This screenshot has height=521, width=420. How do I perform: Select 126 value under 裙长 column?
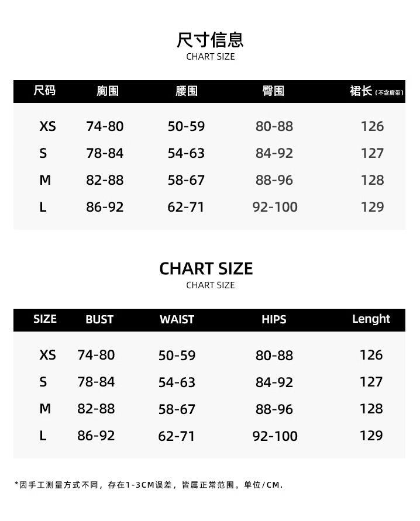click(372, 126)
